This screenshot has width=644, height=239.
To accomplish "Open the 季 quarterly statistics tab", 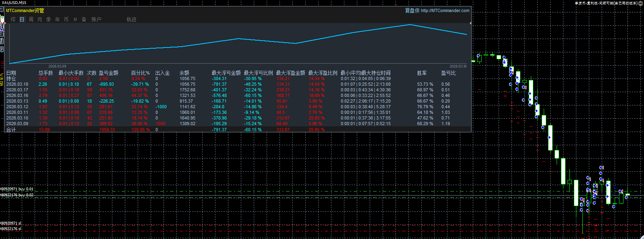I will [x=49, y=19].
